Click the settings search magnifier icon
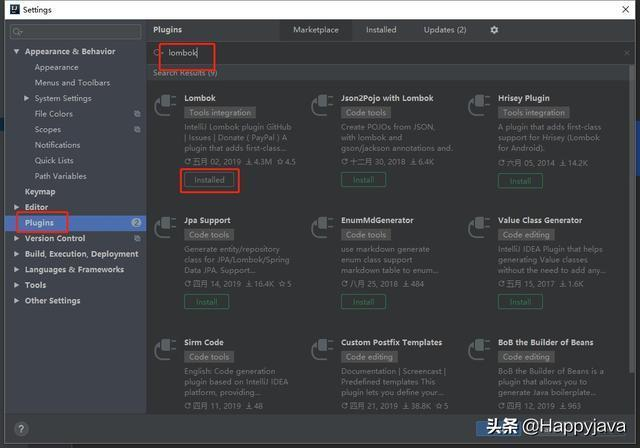Viewport: 640px width, 448px height. 17,32
